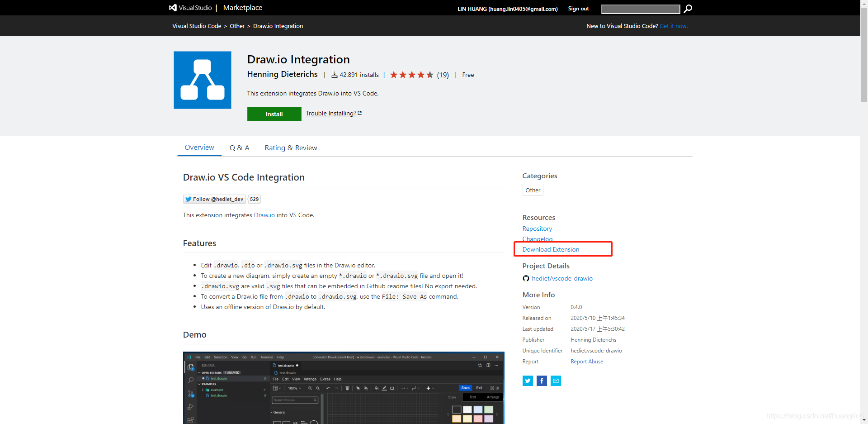Click the Report Abuse link
Viewport: 868px width, 424px height.
point(587,362)
